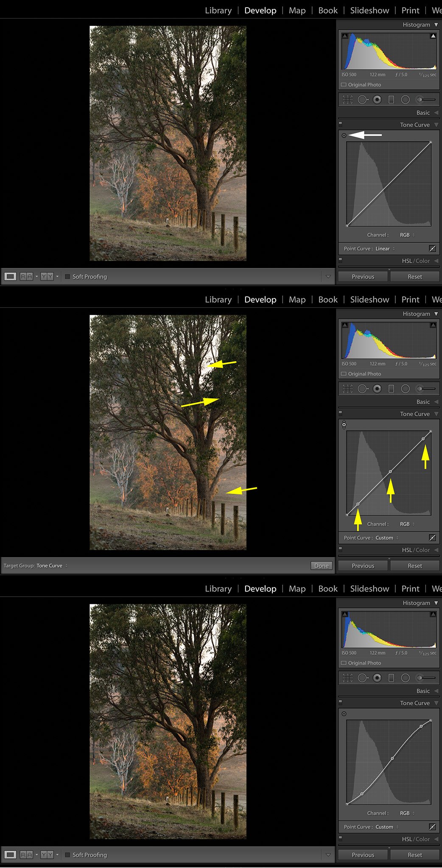Toggle the Tone Curve panel switch in top screenshot
The width and height of the screenshot is (442, 868).
point(340,124)
